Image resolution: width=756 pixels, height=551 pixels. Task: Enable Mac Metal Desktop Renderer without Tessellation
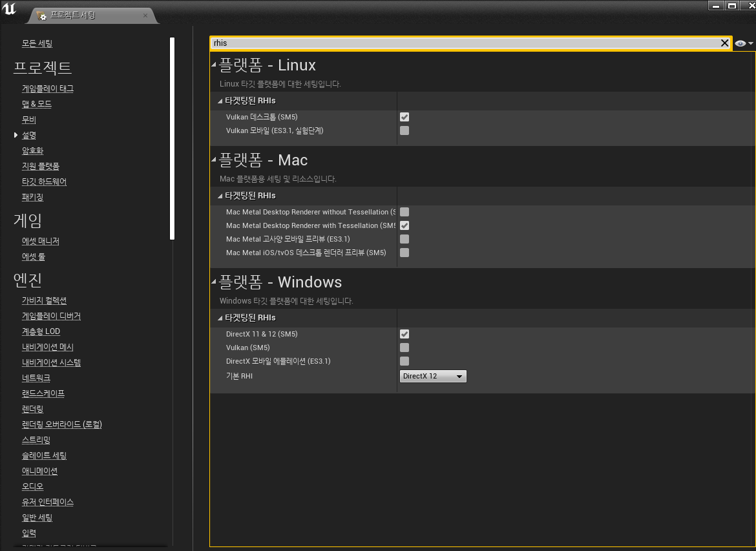(404, 212)
